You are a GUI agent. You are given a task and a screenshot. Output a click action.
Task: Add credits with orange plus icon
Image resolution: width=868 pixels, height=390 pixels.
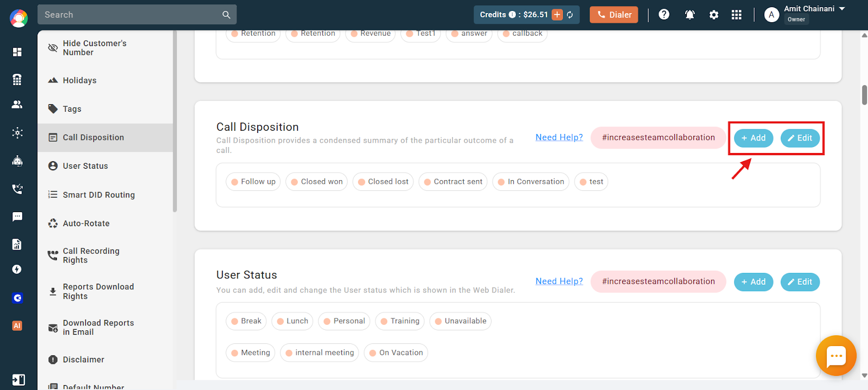[557, 15]
